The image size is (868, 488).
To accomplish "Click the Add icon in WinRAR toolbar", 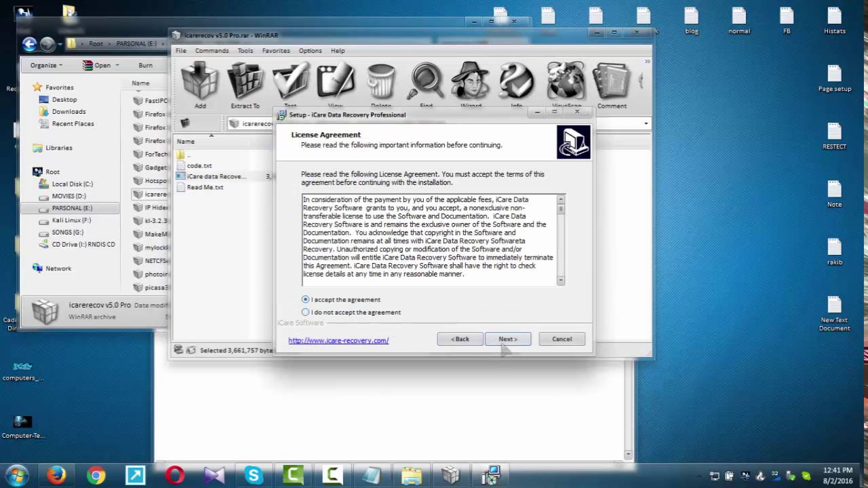I will pyautogui.click(x=200, y=85).
